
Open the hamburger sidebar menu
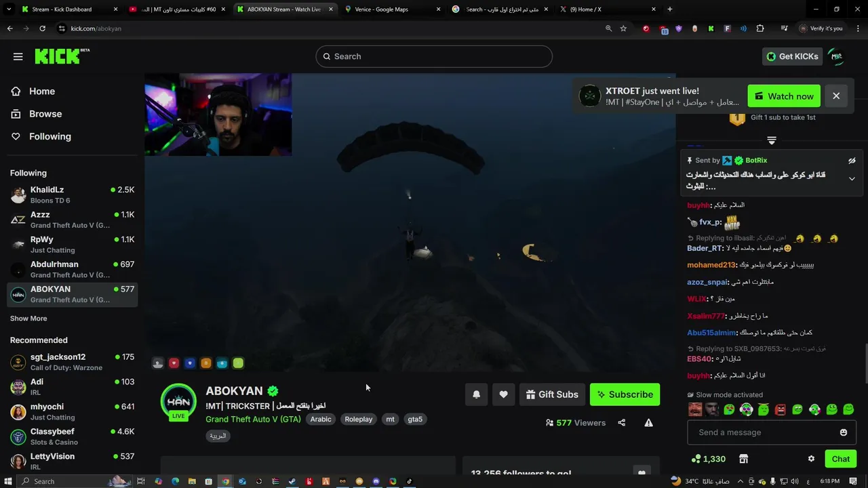[18, 56]
